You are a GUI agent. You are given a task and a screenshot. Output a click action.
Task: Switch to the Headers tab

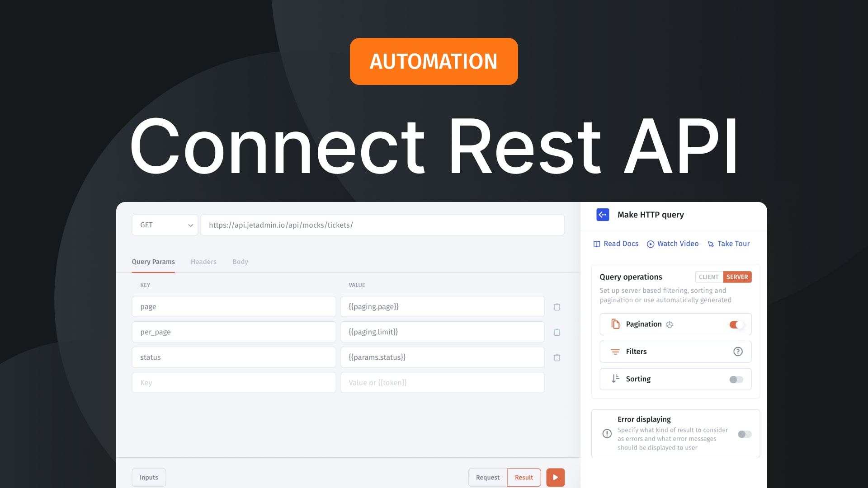(203, 262)
